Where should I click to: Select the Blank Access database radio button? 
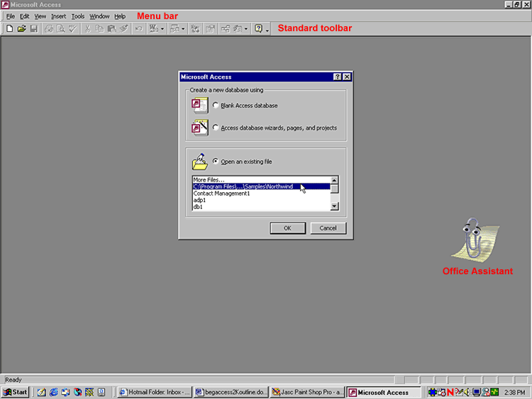tap(216, 106)
